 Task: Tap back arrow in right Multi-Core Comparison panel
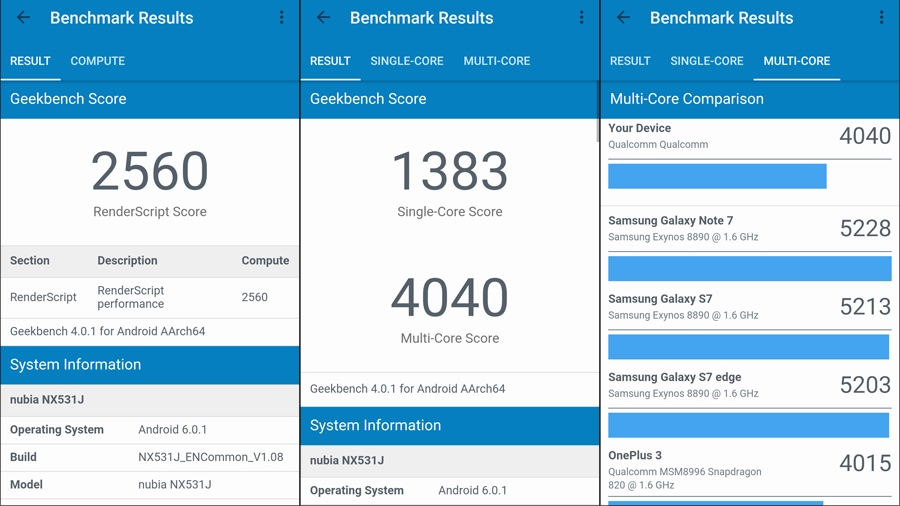(623, 18)
